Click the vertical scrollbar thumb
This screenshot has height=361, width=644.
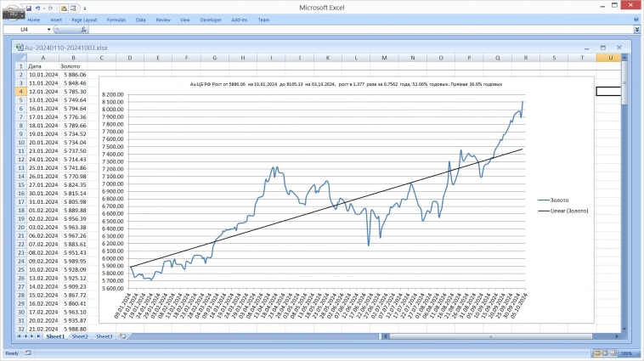tap(624, 83)
